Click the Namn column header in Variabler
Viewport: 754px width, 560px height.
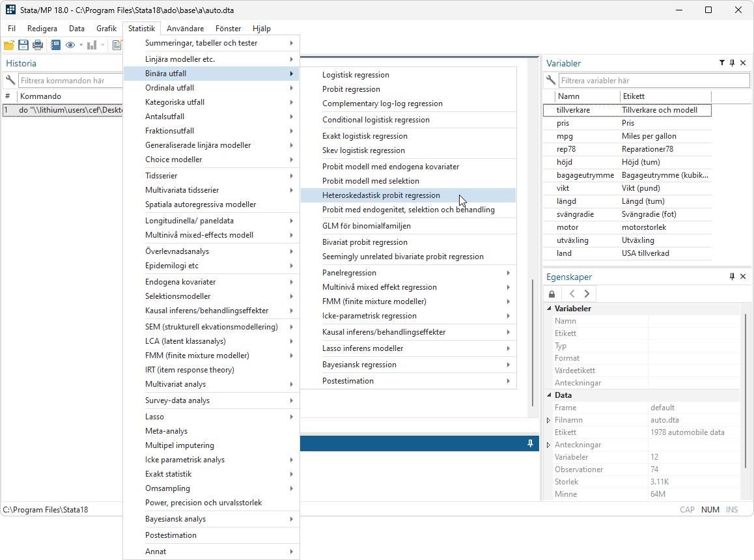[x=587, y=96]
